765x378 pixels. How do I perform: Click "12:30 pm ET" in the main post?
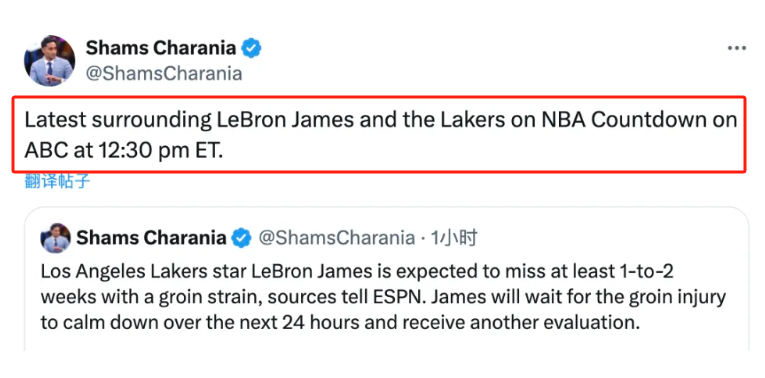[163, 151]
